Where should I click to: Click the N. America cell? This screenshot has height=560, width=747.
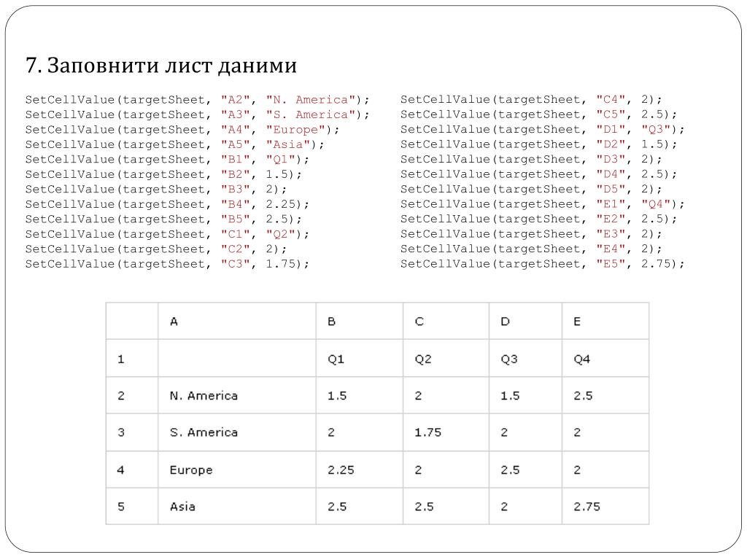(237, 396)
